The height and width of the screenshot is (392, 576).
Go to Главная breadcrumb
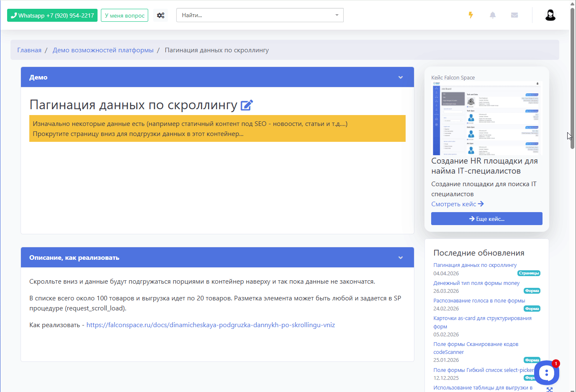(29, 50)
